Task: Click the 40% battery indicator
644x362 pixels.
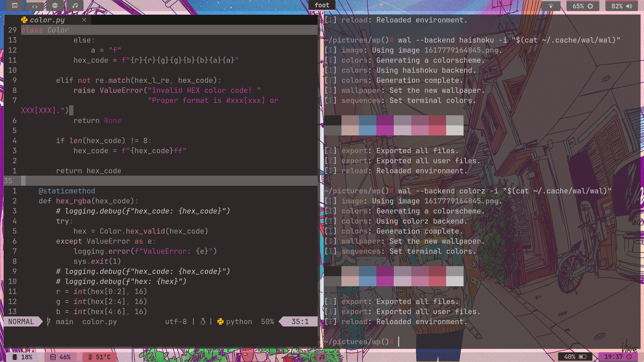Action: (x=575, y=357)
